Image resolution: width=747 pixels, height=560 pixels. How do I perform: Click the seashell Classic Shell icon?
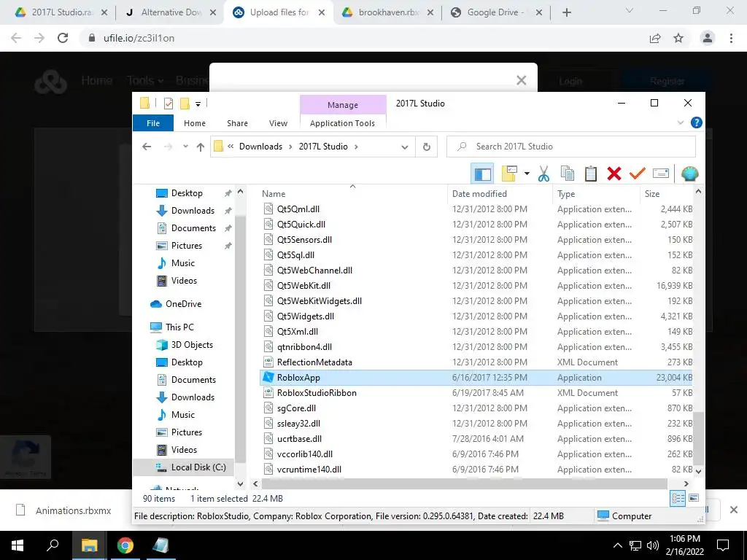click(x=689, y=174)
